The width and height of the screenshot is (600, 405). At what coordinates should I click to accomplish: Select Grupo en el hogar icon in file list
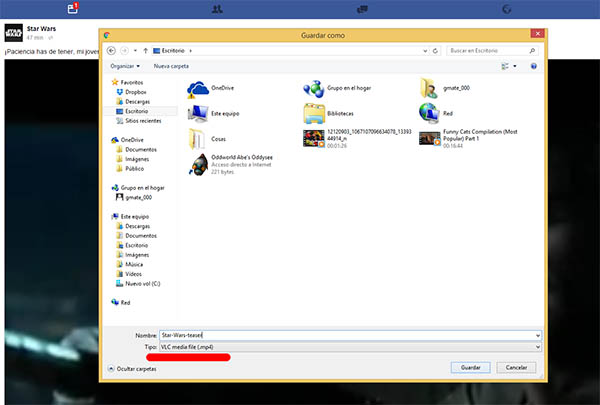click(x=314, y=89)
